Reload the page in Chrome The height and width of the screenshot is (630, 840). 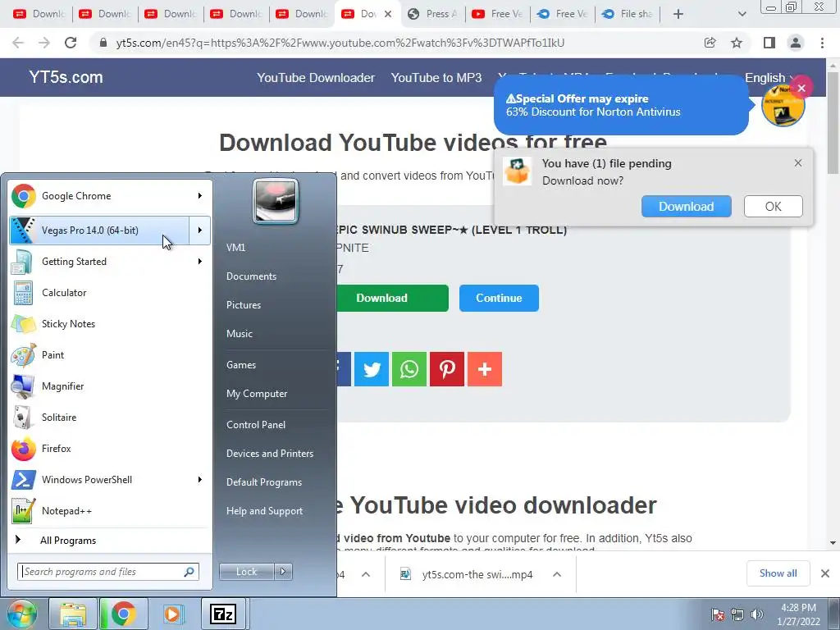71,43
